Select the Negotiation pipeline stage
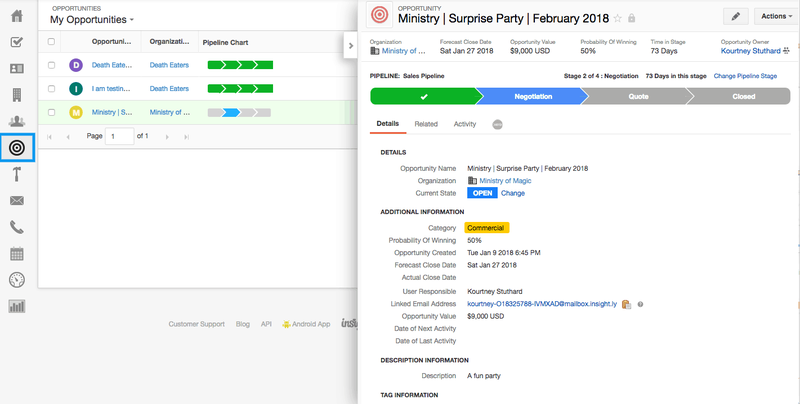Viewport: 800px width, 404px height. tap(533, 96)
